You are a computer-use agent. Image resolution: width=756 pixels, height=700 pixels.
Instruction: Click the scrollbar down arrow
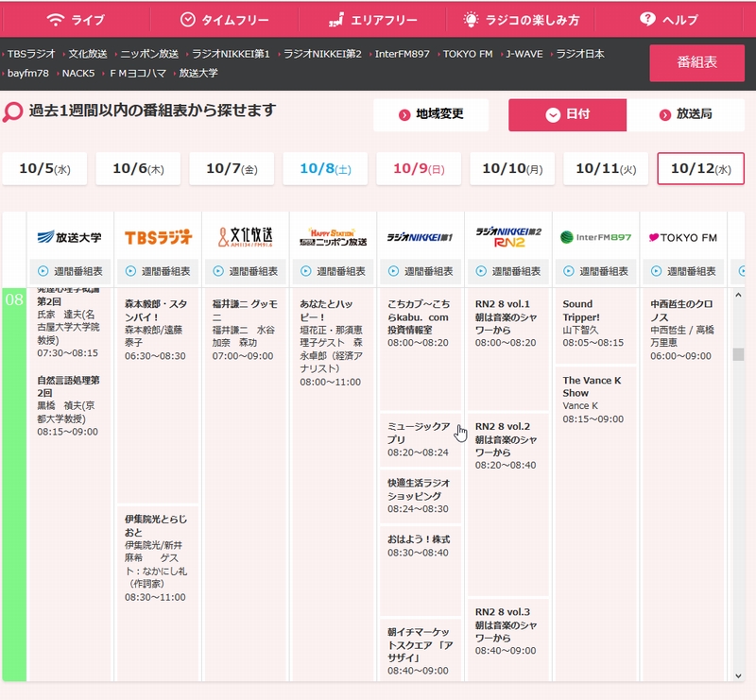click(738, 675)
